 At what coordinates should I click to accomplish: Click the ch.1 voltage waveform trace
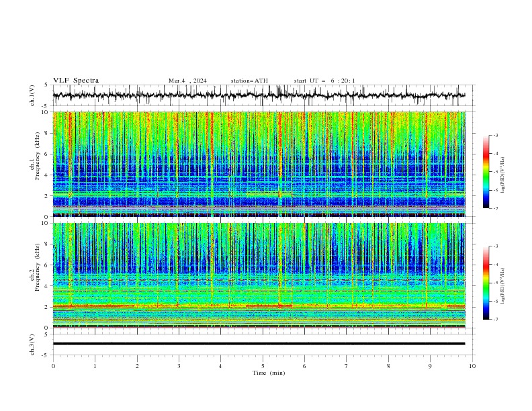point(259,95)
